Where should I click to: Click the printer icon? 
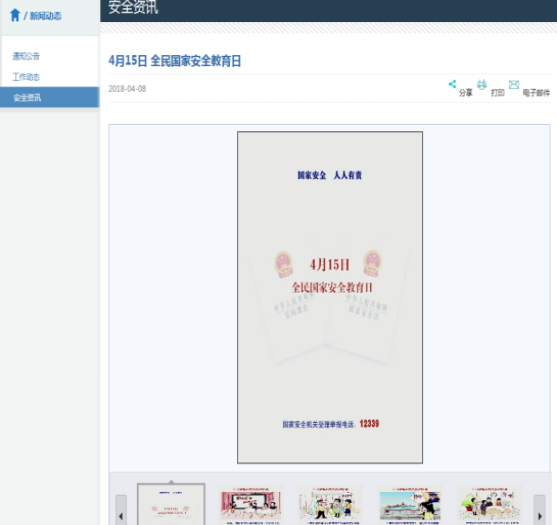[482, 85]
